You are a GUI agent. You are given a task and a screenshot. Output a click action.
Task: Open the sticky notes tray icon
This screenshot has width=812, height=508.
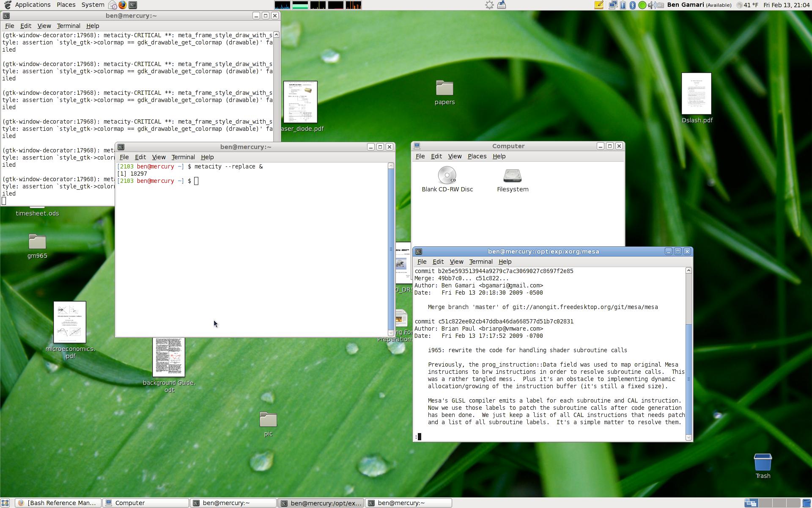[x=599, y=5]
